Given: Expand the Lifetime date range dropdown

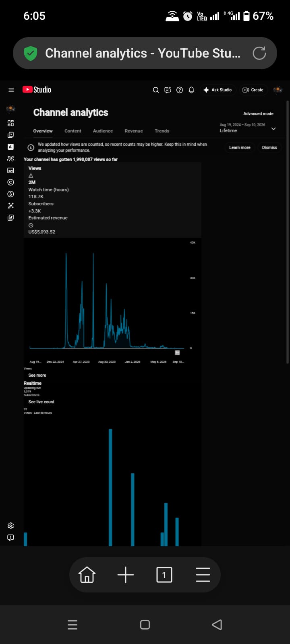Looking at the screenshot, I should click(247, 128).
